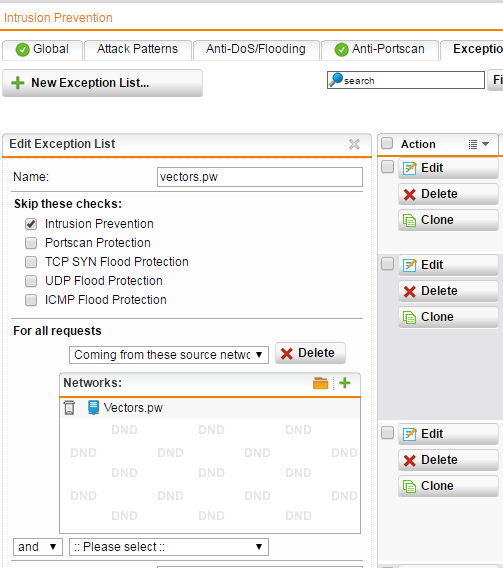Viewport: 503px width, 568px height.
Task: Tick the UDP Flood Protection checkbox
Action: (x=31, y=281)
